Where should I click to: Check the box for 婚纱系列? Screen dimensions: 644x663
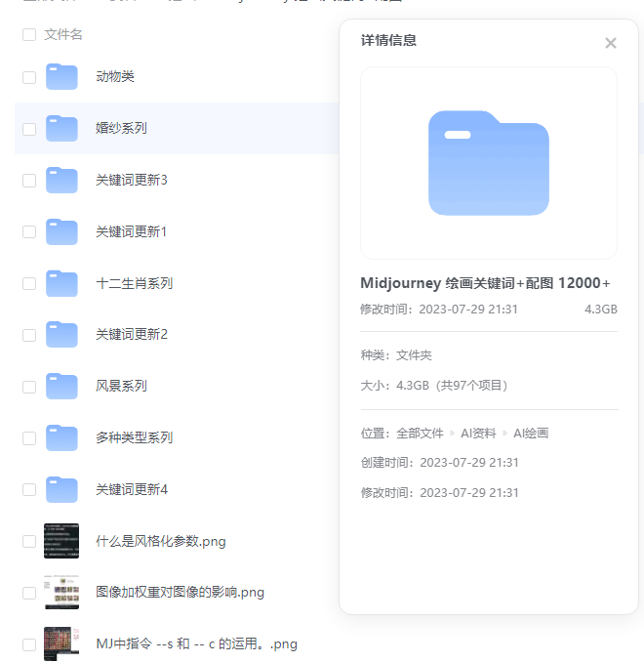pyautogui.click(x=29, y=129)
